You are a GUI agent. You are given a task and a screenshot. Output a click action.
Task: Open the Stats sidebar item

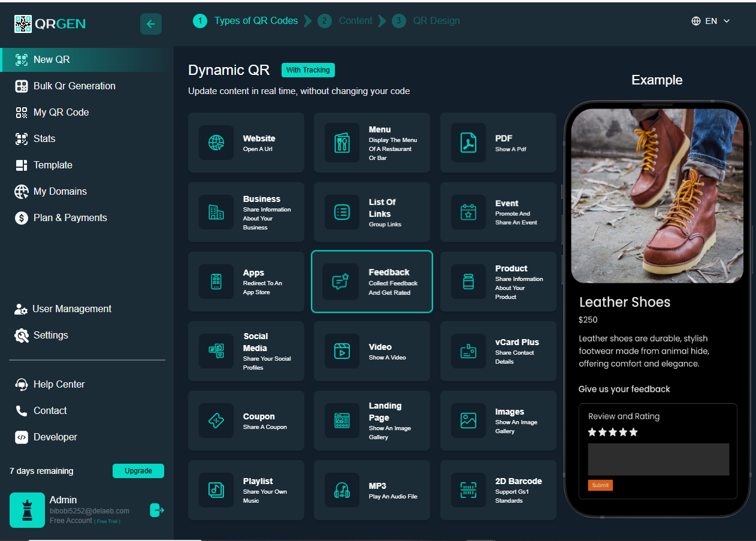[44, 139]
